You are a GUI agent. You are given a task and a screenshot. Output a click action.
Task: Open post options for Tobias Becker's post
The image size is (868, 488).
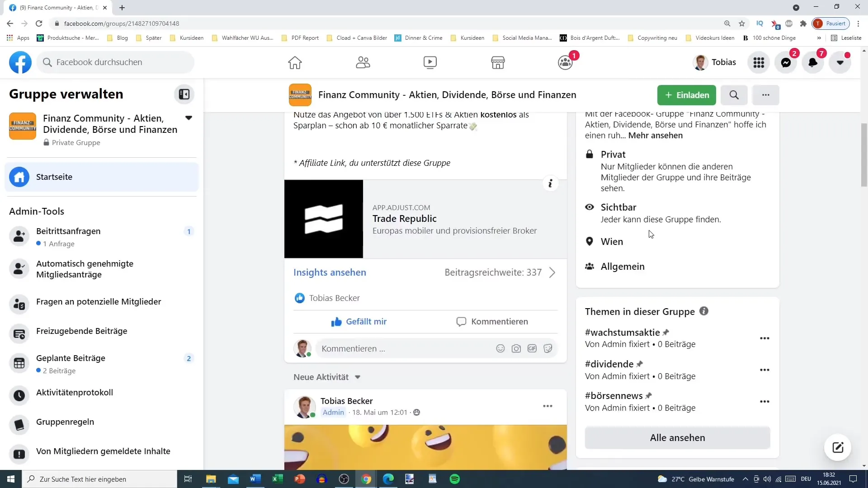547,406
